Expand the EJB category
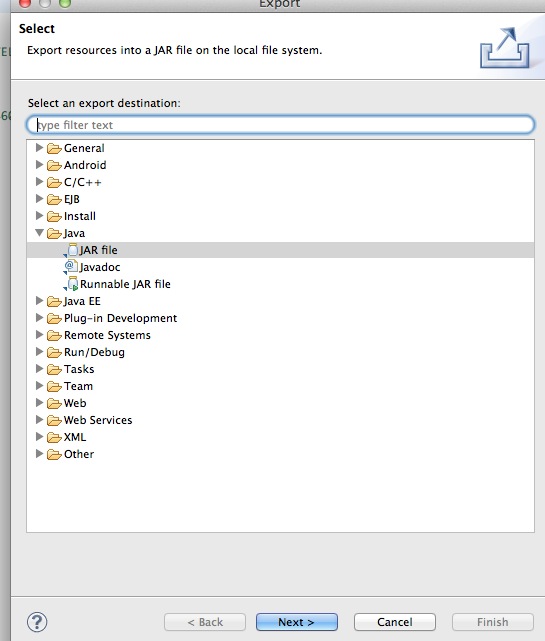The height and width of the screenshot is (641, 545). coord(39,199)
